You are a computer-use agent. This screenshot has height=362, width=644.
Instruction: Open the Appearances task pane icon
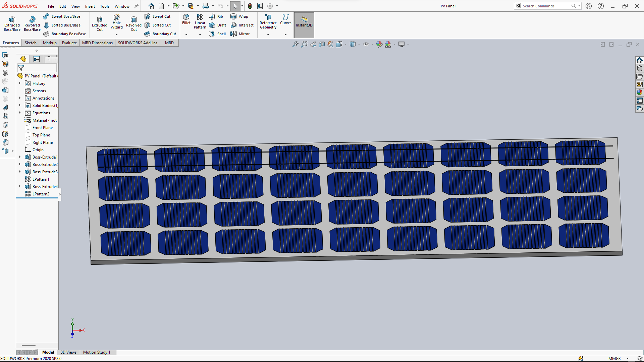coord(640,93)
